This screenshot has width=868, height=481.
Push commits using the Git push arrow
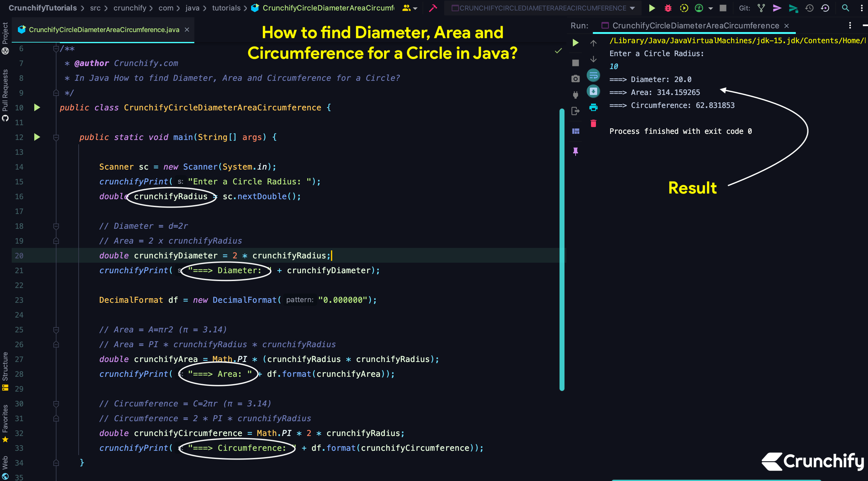777,8
